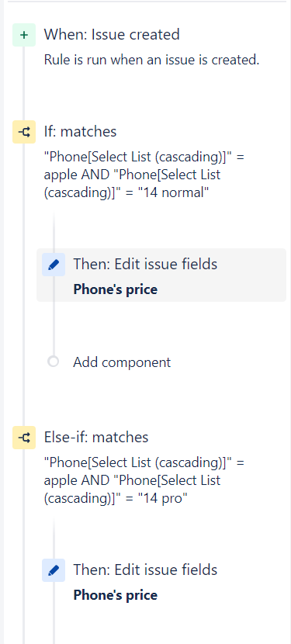Click the pencil icon of the second Edit issue fields action
Viewport: 291px width, 644px height.
(x=54, y=570)
